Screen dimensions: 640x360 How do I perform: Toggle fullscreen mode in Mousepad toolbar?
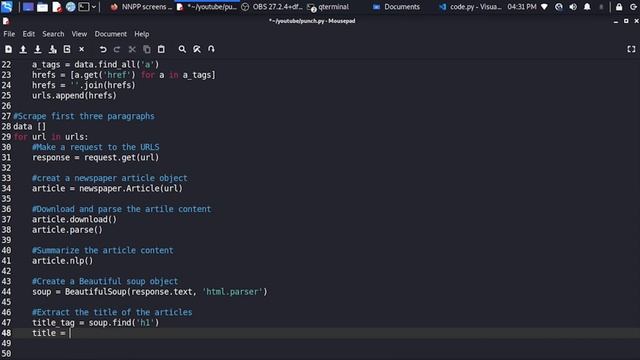631,49
